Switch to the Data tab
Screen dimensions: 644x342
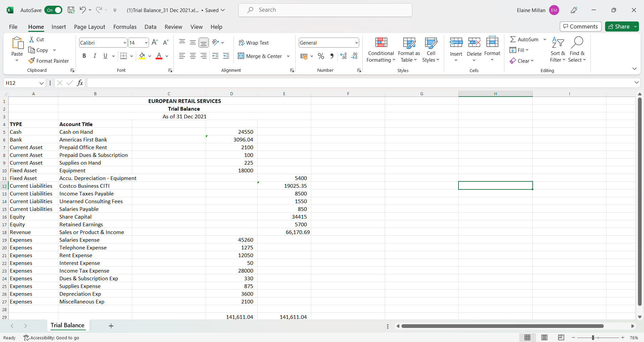[x=150, y=27]
